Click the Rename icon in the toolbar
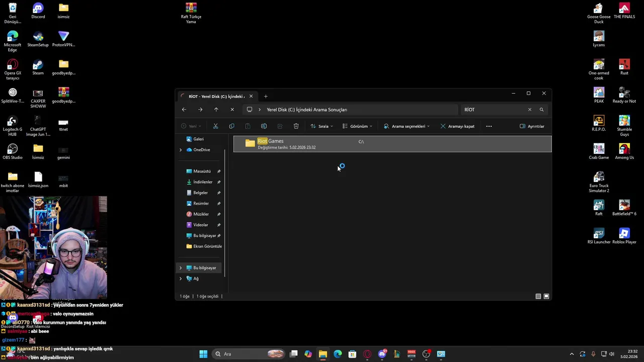 tap(264, 126)
